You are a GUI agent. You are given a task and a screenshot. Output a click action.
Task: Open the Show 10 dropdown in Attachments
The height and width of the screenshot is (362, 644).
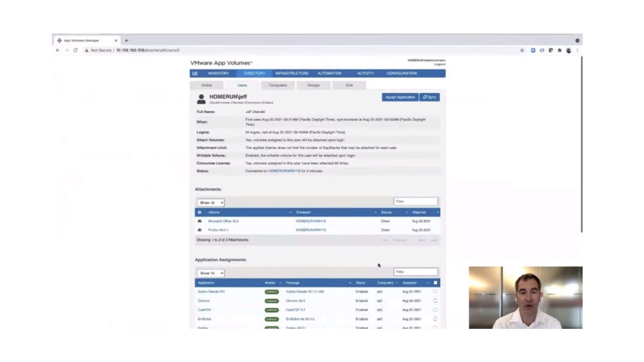coord(211,203)
